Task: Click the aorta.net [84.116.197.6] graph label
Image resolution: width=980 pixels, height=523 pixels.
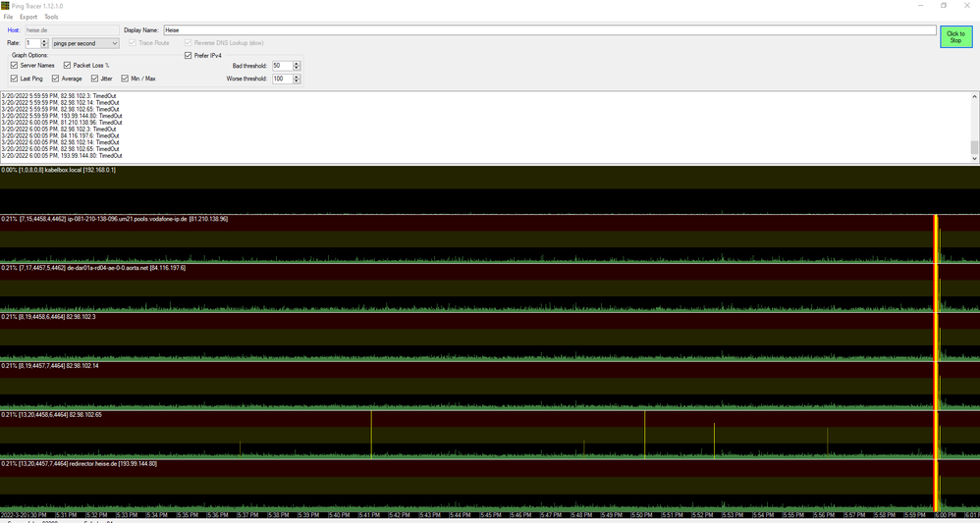Action: point(93,268)
